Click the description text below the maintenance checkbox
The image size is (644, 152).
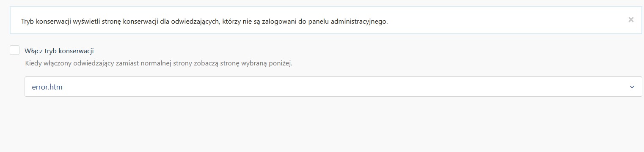tap(159, 64)
